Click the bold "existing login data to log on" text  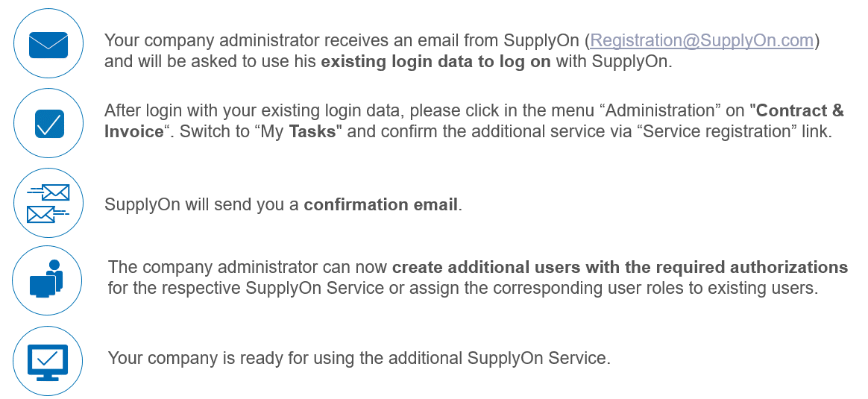pyautogui.click(x=435, y=61)
